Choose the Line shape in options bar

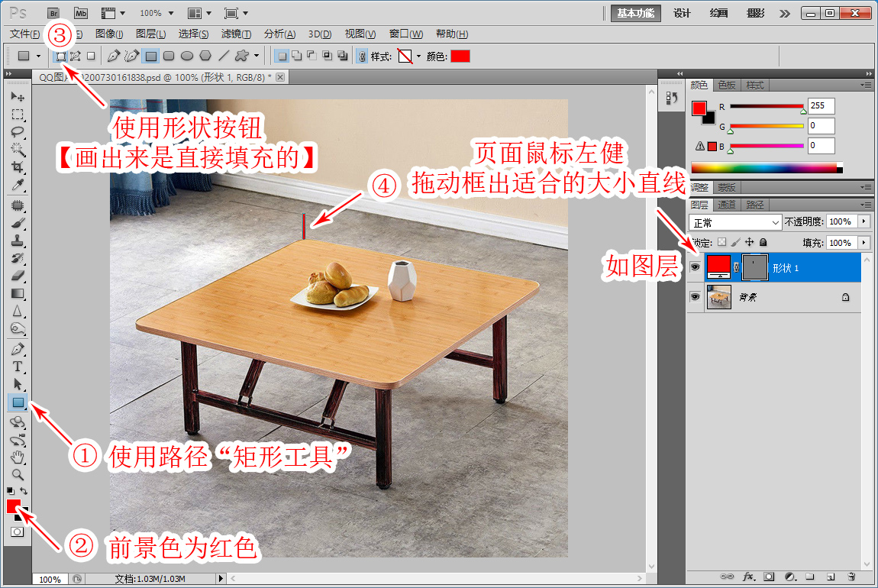coord(224,56)
